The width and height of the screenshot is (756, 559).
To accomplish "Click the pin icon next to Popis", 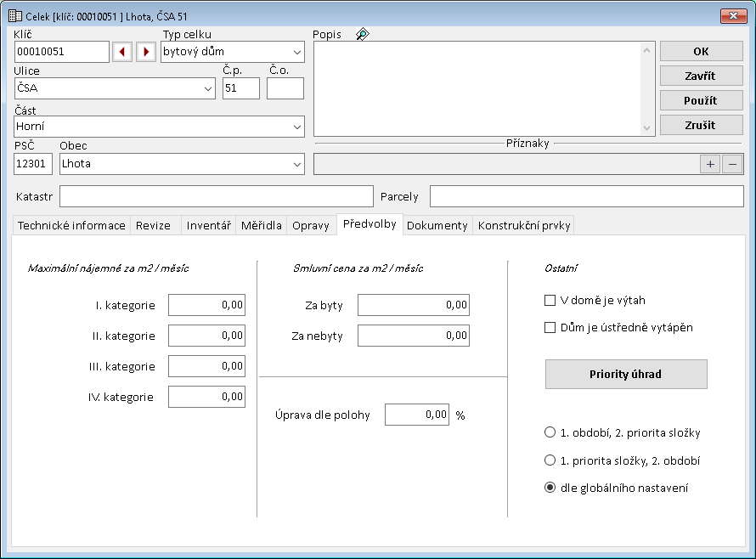I will (x=363, y=35).
